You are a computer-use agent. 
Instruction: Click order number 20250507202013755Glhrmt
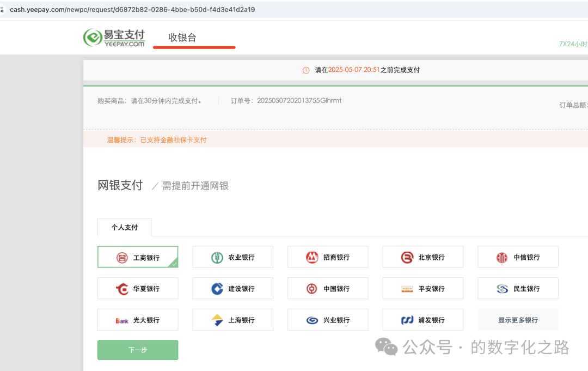click(x=299, y=101)
